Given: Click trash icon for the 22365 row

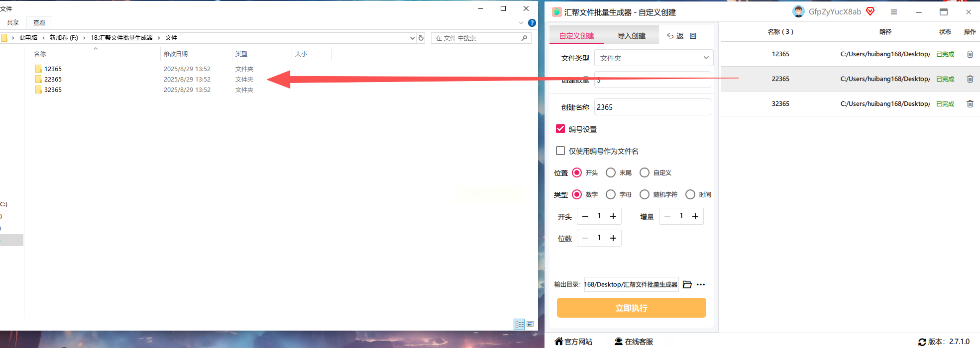Looking at the screenshot, I should click(x=970, y=79).
